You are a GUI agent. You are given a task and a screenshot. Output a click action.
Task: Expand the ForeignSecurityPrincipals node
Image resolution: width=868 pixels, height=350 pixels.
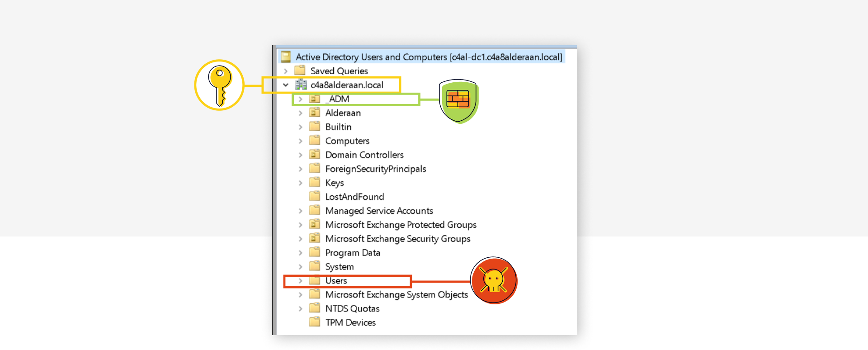coord(301,169)
